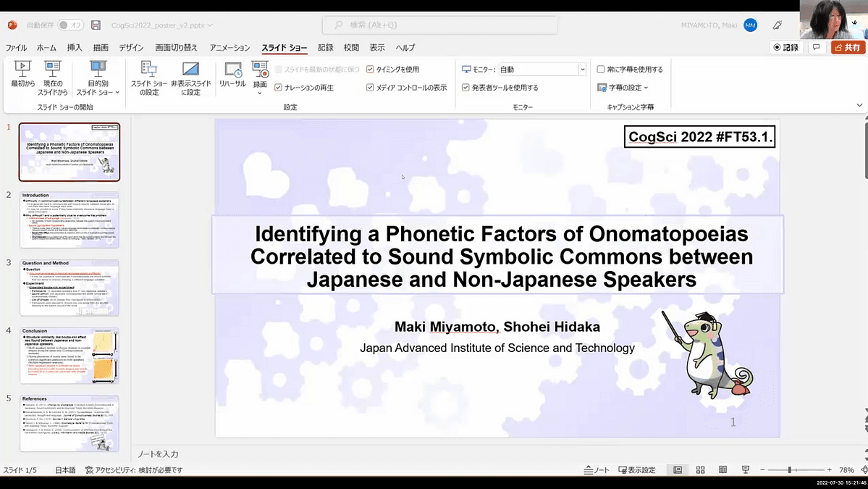Toggle 発表者ツールを使用する checkbox

click(465, 88)
